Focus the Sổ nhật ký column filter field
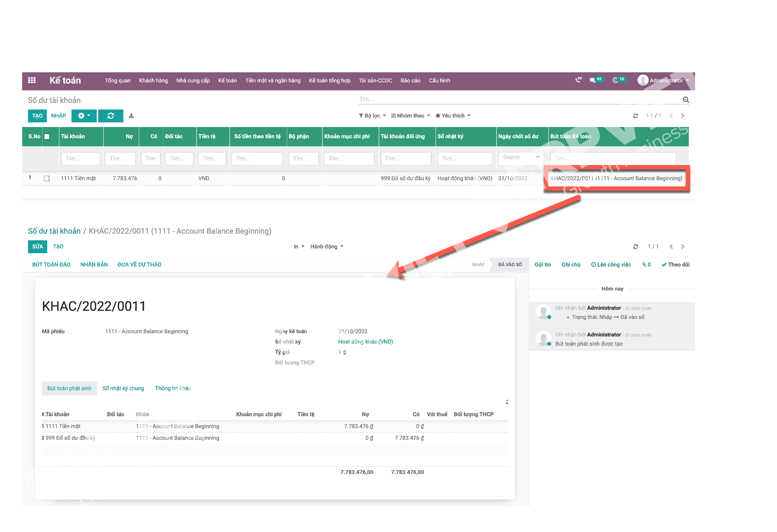Screen dimensions: 777x532 pyautogui.click(x=464, y=158)
